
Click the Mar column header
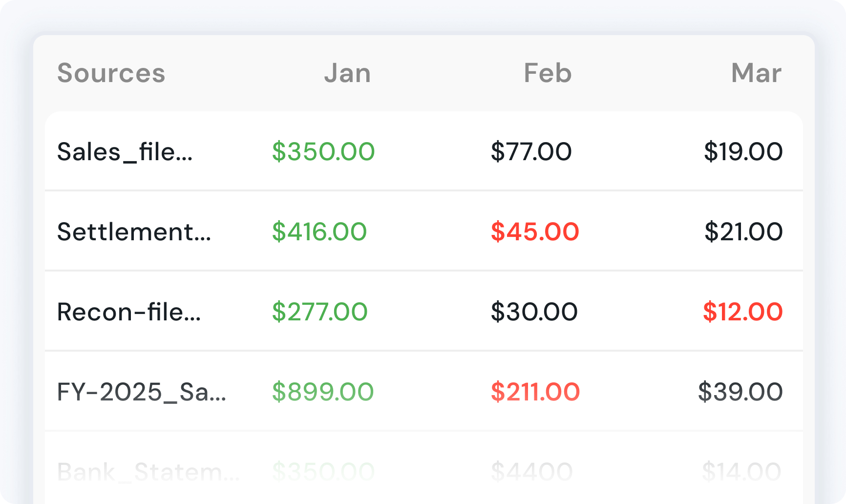click(x=756, y=73)
